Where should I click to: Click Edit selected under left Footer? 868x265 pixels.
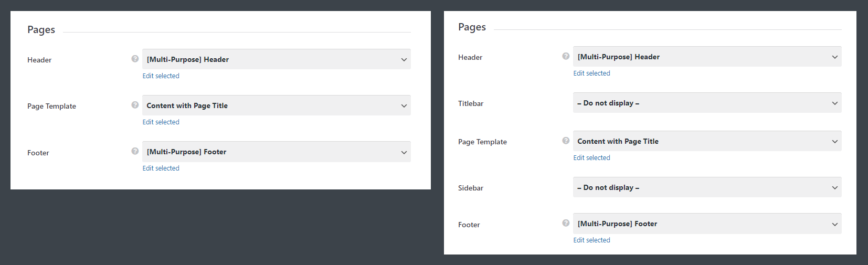click(x=161, y=168)
